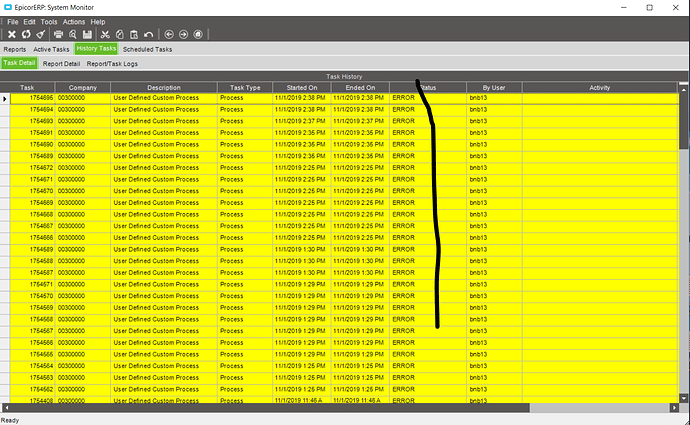Viewport: 690px width, 425px height.
Task: Open Print Preview from the toolbar
Action: (73, 34)
